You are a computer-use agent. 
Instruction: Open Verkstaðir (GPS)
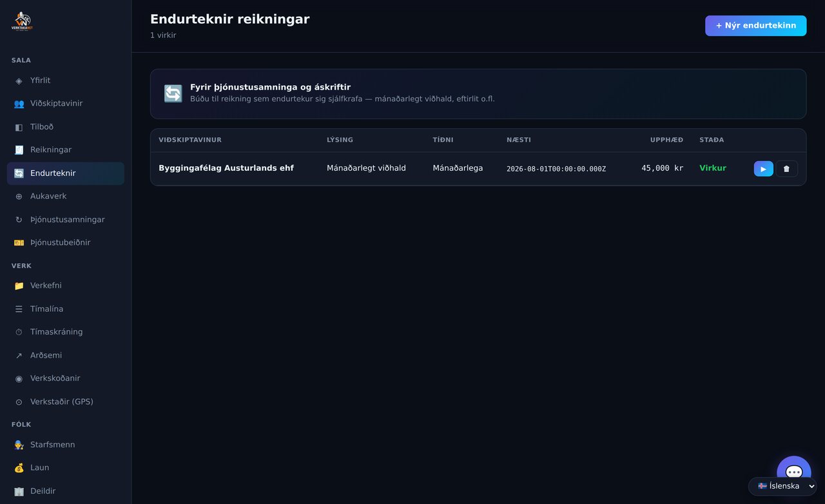[x=66, y=402]
